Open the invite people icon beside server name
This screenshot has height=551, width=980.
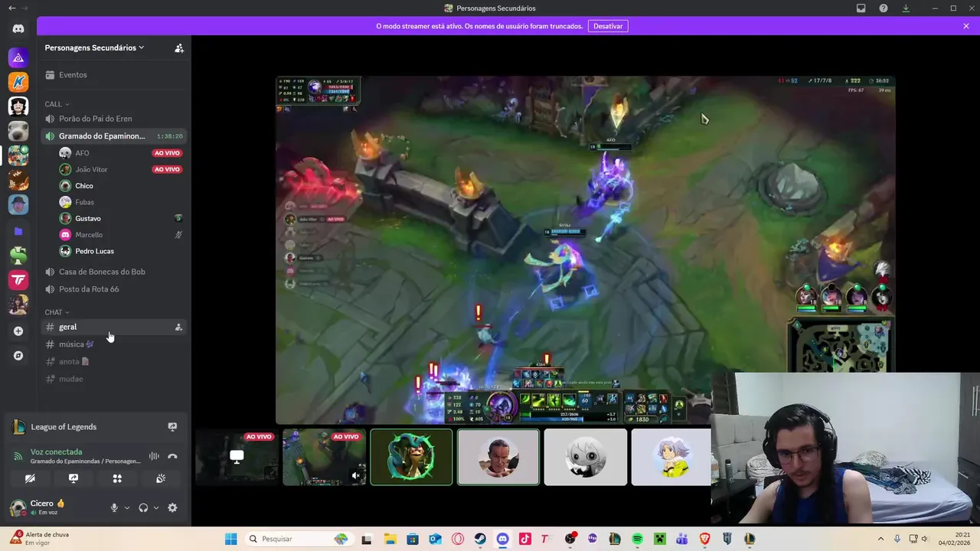179,48
